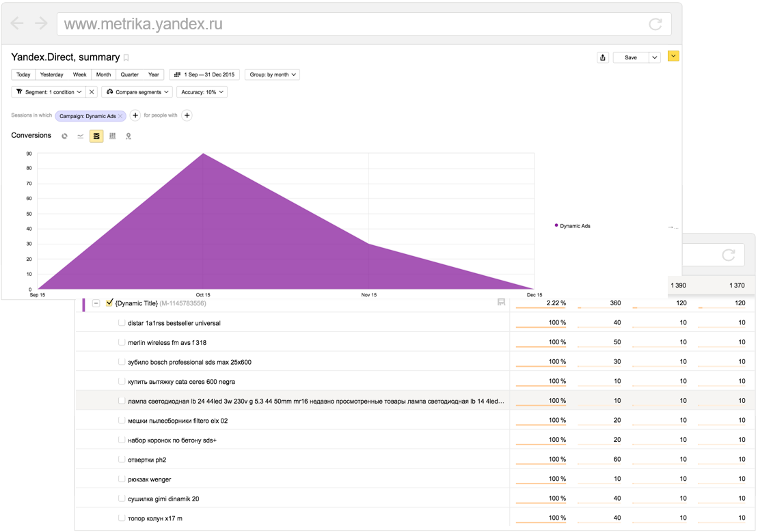Open Segment: 1 condition dropdown
The image size is (758, 532).
[x=49, y=92]
